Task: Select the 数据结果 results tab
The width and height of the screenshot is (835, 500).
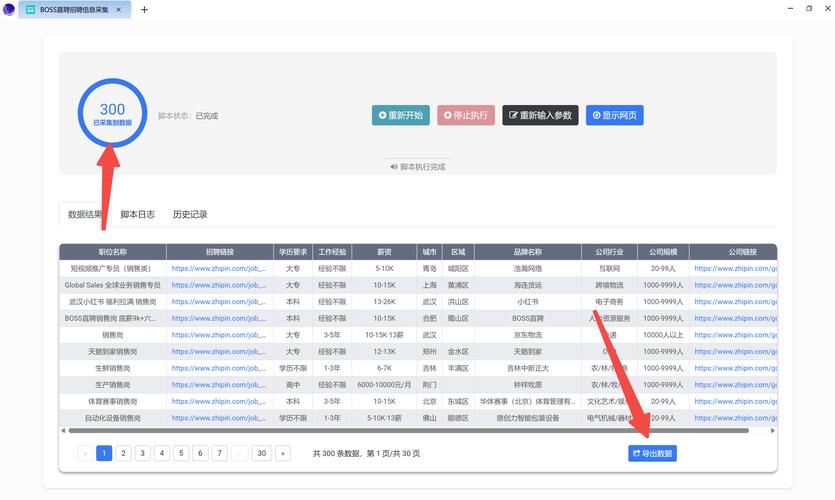Action: pos(85,214)
